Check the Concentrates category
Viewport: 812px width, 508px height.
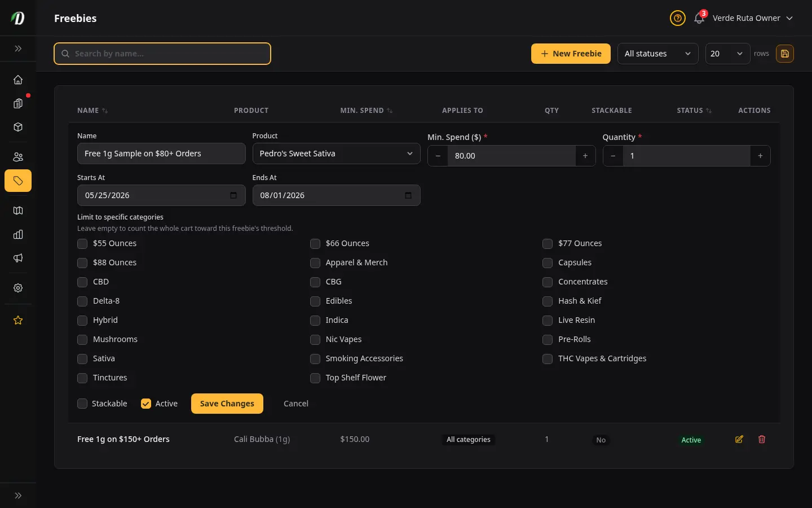[x=548, y=282]
